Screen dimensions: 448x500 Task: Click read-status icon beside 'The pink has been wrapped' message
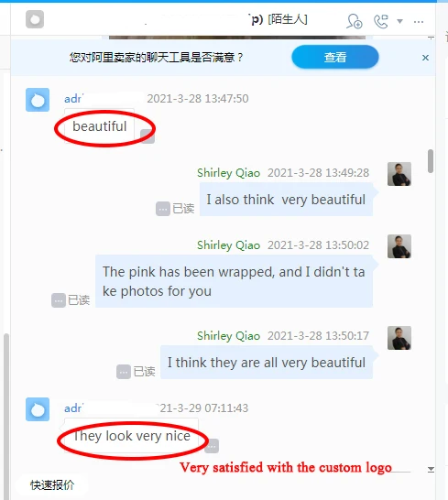(59, 300)
